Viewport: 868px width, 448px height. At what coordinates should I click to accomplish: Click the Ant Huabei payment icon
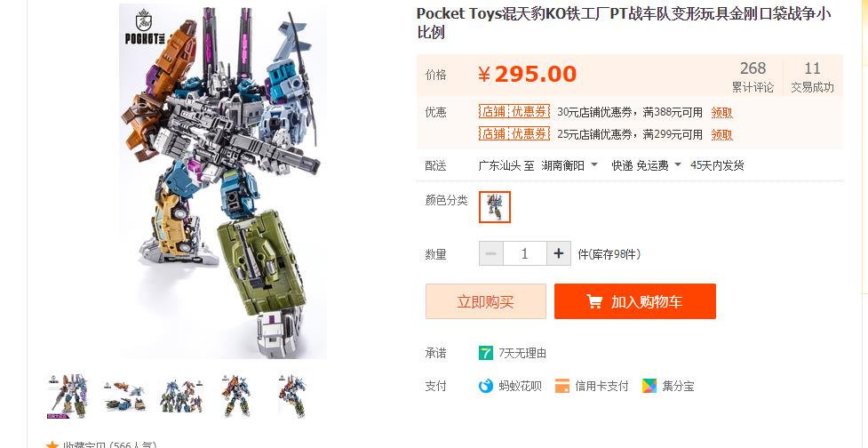tap(485, 386)
